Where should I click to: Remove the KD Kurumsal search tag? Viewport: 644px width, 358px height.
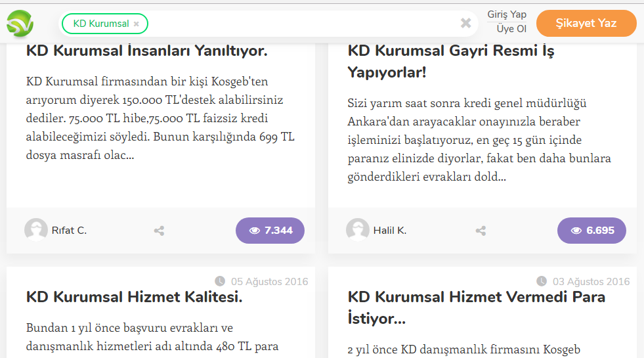tap(137, 24)
